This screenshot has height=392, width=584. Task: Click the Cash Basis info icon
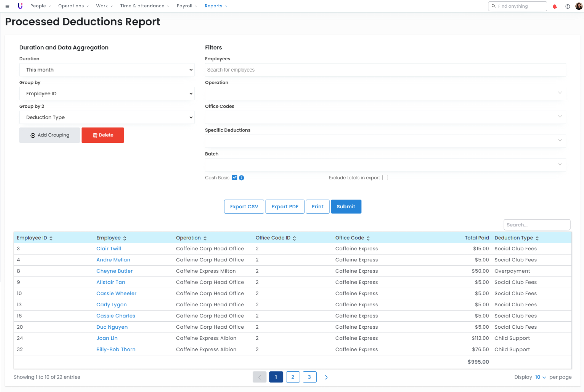(x=242, y=178)
